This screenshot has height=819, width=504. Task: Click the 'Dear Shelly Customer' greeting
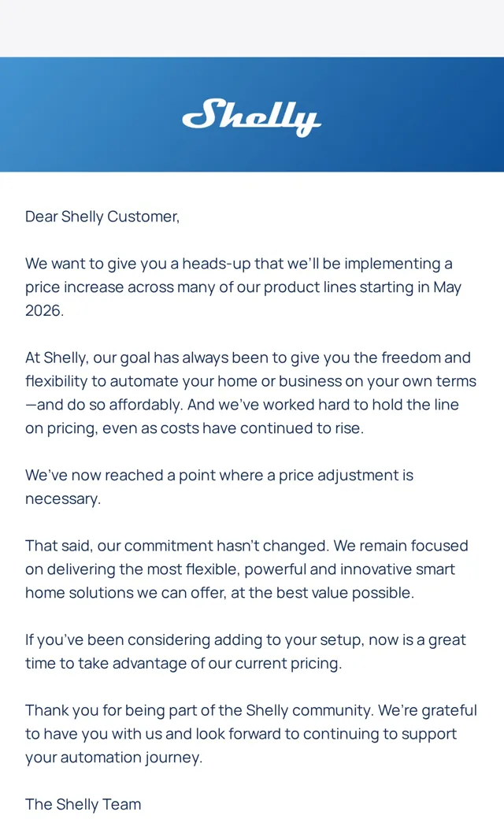[x=102, y=217]
